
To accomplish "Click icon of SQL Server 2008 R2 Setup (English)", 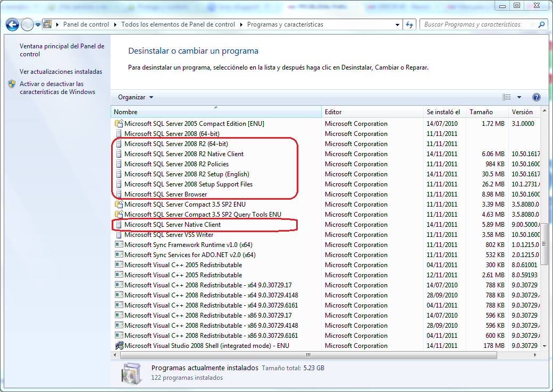I will [x=119, y=174].
